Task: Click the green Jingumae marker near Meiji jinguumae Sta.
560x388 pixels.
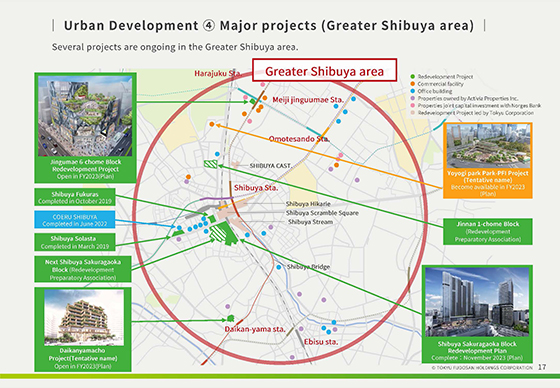Action: tap(252, 102)
